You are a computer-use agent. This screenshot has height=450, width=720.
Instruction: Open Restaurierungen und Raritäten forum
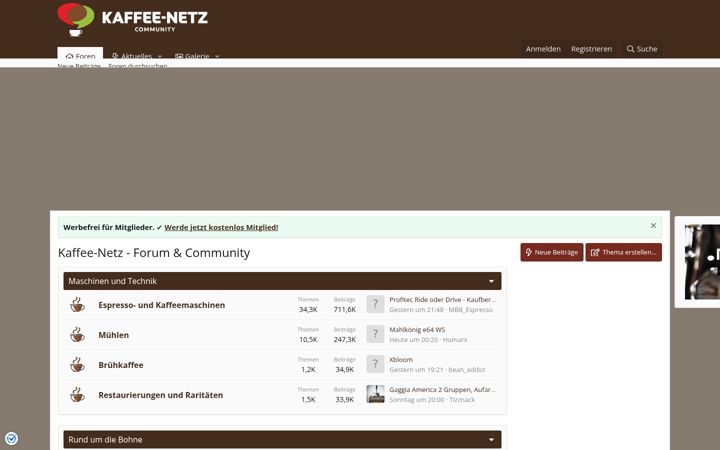click(161, 395)
